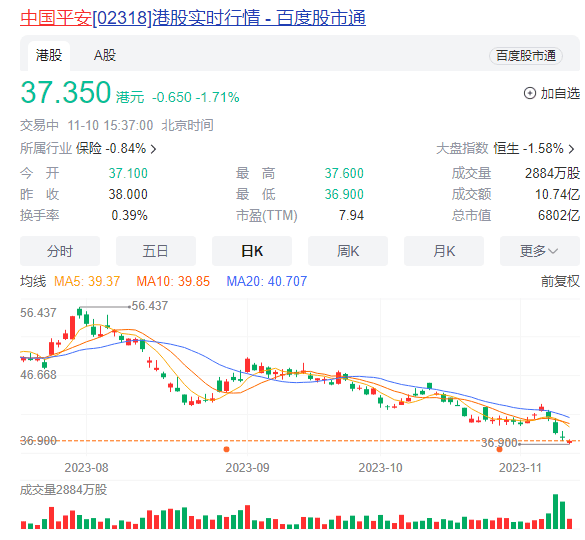This screenshot has width=585, height=540.
Task: Click the 前复权 adjustment option
Action: tap(560, 281)
